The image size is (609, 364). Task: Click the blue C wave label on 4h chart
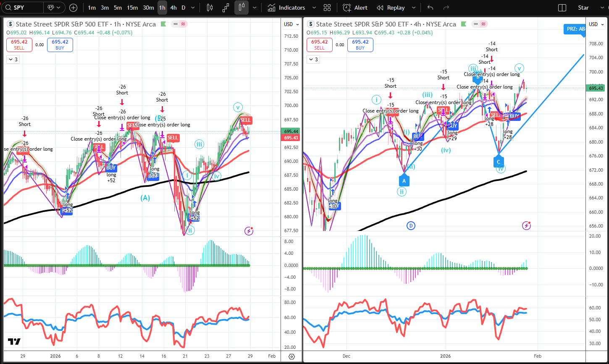coord(498,162)
